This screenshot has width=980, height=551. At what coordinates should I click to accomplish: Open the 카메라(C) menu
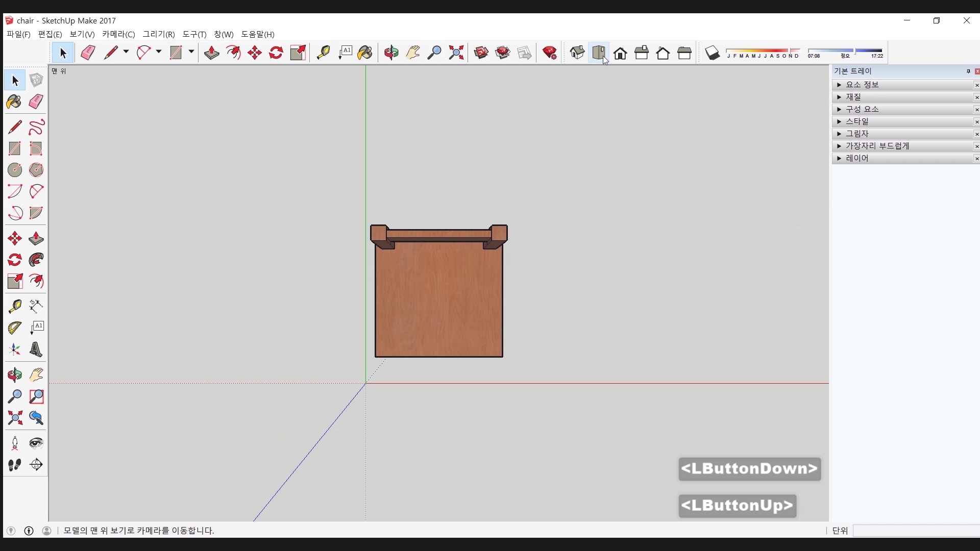pyautogui.click(x=118, y=34)
